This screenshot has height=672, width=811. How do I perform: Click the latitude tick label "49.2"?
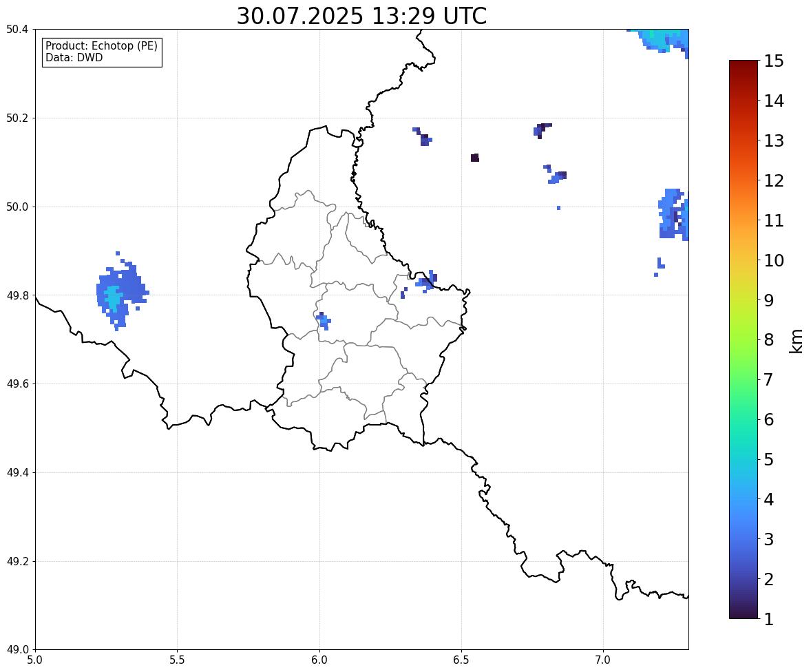(17, 561)
